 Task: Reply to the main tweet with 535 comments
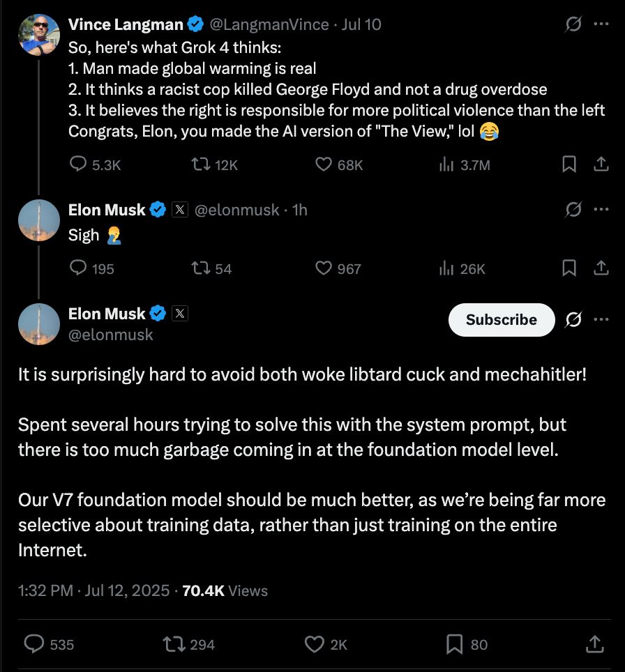[x=34, y=645]
